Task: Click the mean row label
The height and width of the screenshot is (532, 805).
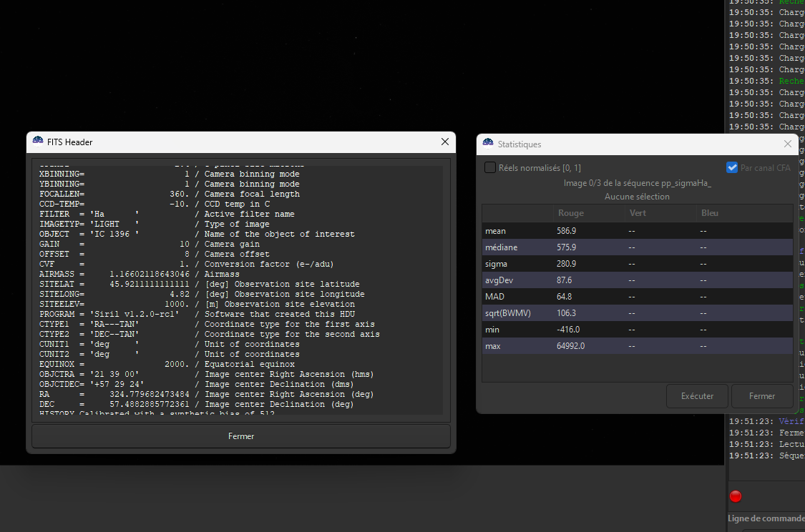Action: (495, 231)
